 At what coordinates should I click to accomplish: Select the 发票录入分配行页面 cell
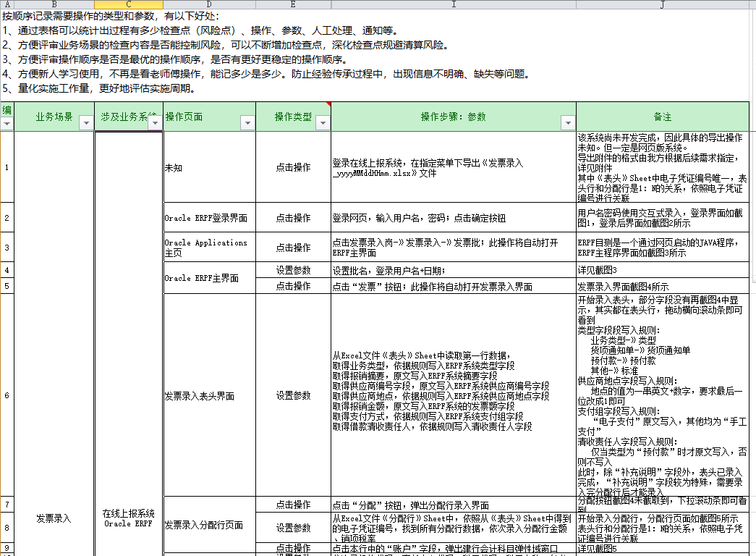209,525
